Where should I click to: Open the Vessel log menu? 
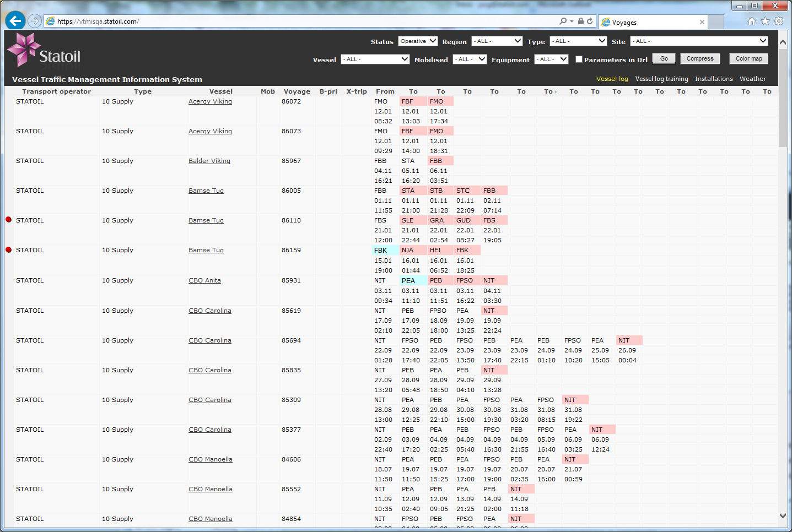[x=612, y=79]
